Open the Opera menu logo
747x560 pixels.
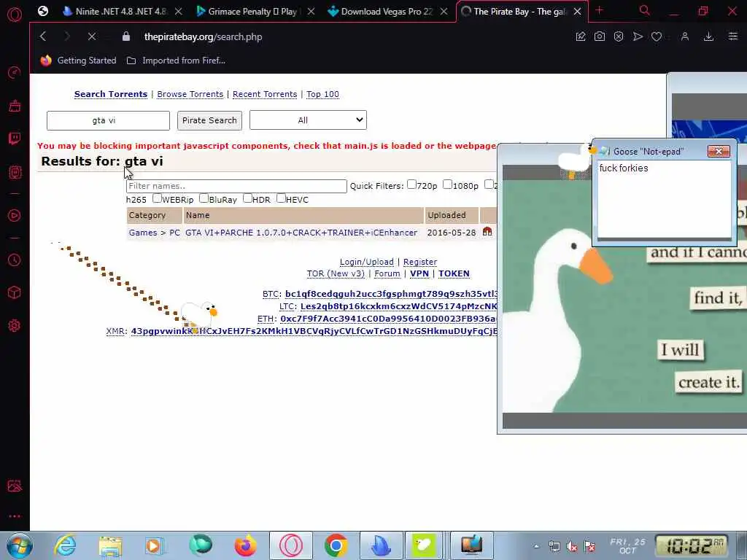click(15, 15)
